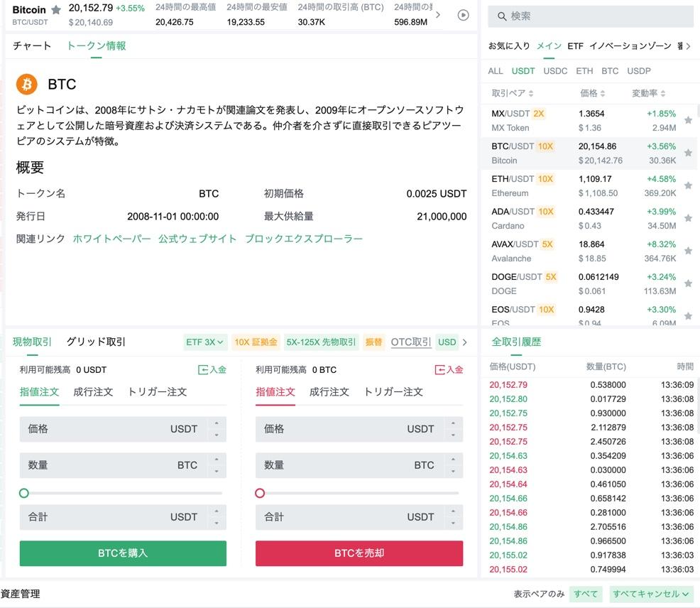
Task: Filter pairs by USDC
Action: pyautogui.click(x=555, y=71)
